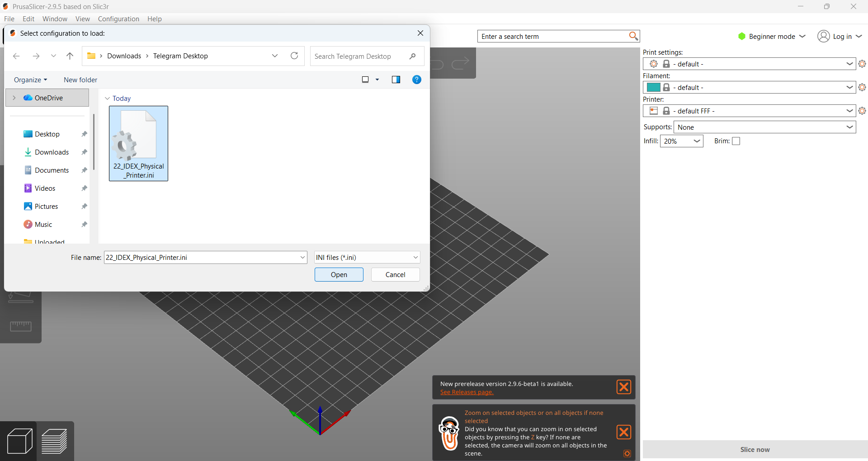
Task: Select the Measure ruler tool
Action: click(x=21, y=326)
